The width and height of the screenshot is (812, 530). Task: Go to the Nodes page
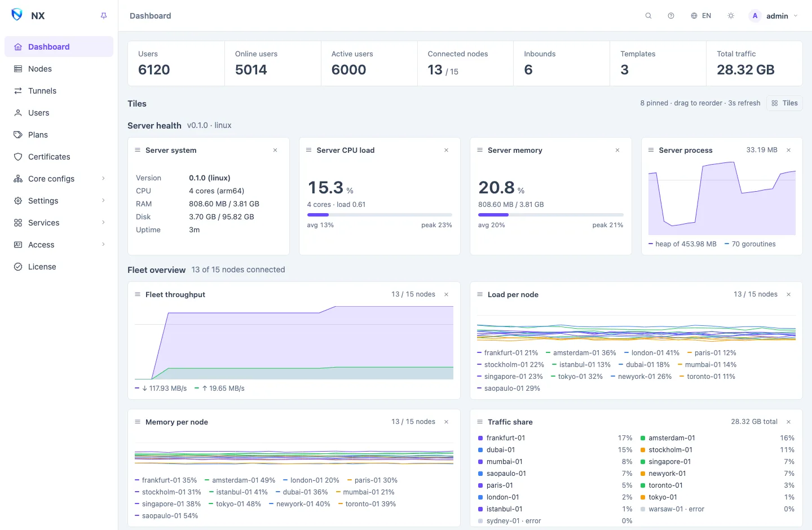point(59,69)
